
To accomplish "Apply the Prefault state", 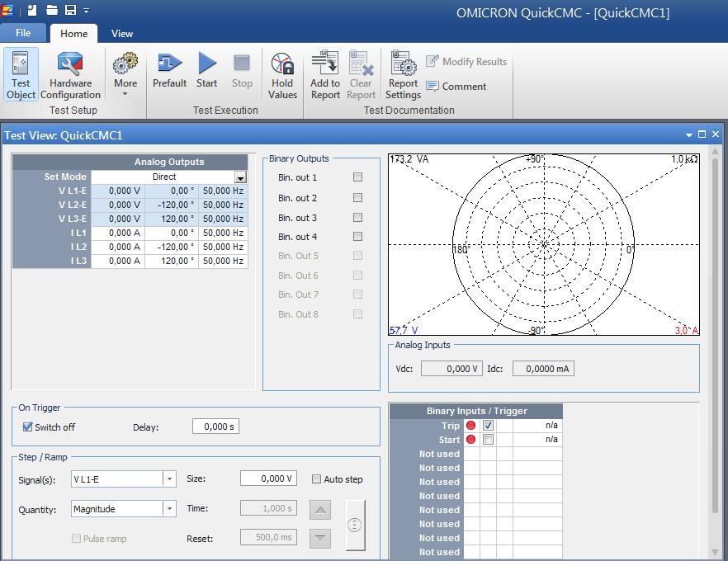I will pos(169,70).
